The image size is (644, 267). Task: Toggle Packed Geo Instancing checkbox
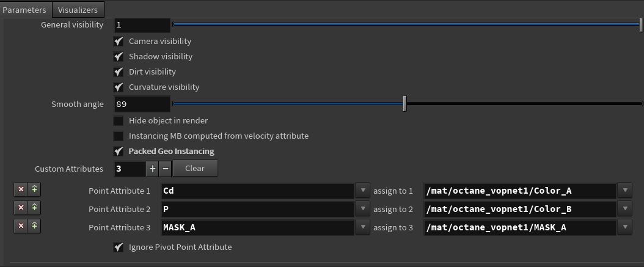click(x=119, y=152)
